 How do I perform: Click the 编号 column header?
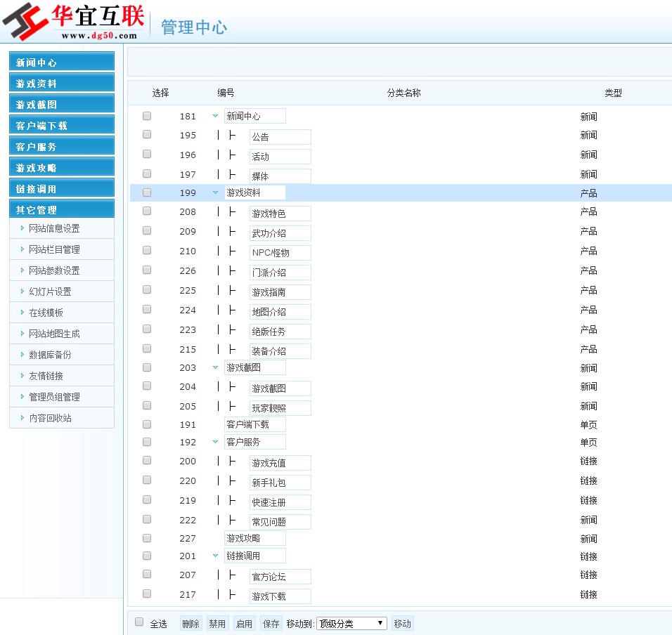226,93
